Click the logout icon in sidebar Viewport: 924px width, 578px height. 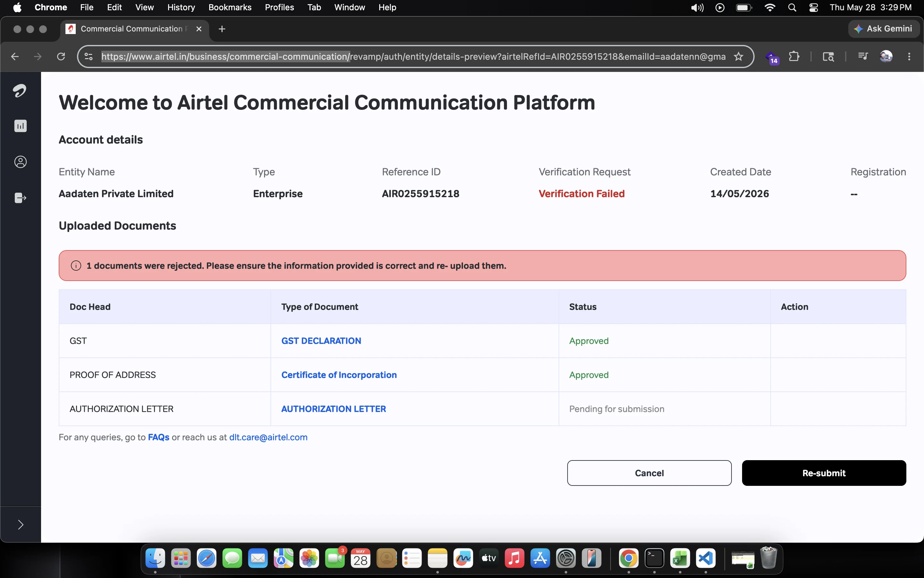21,197
